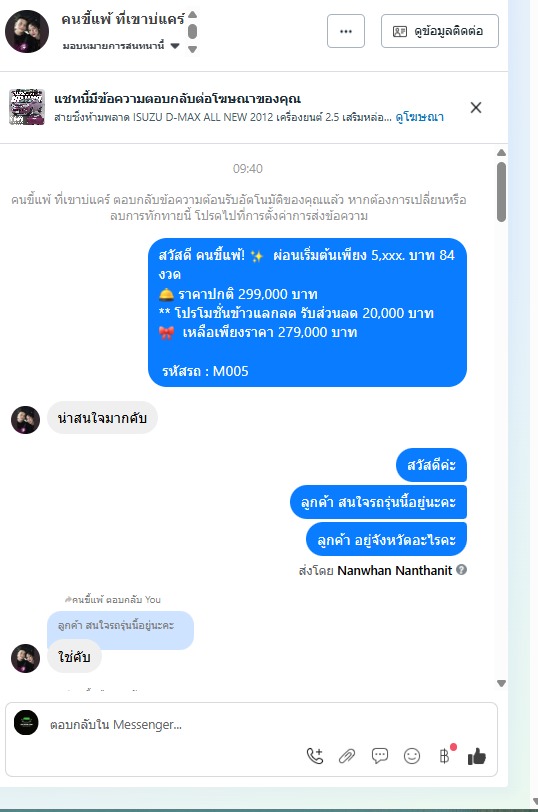
Task: Click the down arrow next to customer name
Action: pyautogui.click(x=193, y=49)
